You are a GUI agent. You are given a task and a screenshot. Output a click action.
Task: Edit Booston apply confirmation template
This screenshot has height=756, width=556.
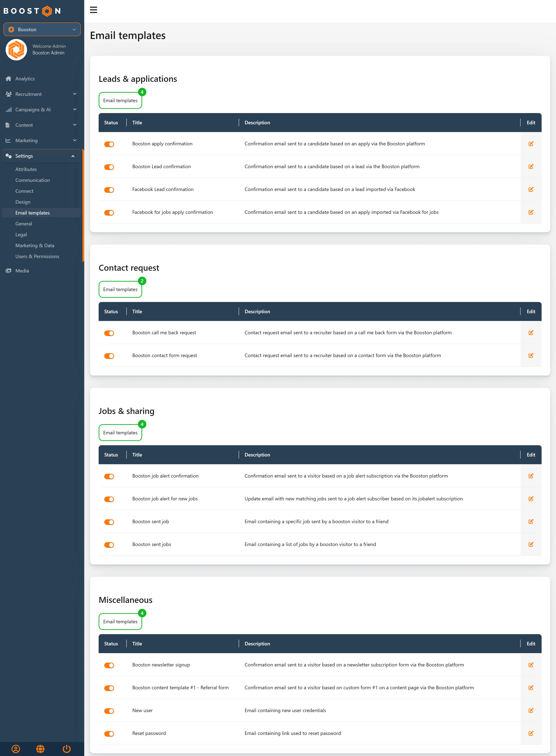[x=531, y=144]
